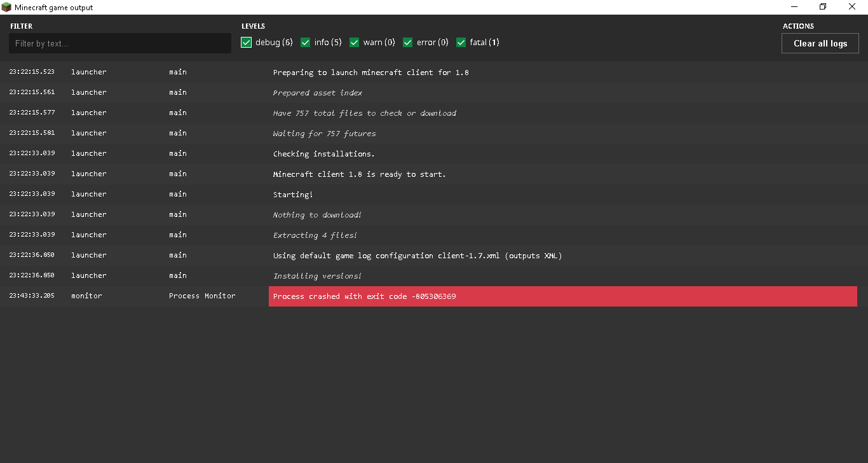Click timestamp 23:22:15.523
Image resolution: width=868 pixels, height=463 pixels.
point(32,72)
